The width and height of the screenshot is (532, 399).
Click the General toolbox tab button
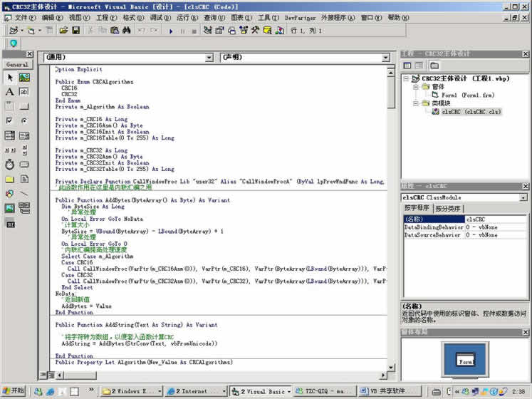point(17,64)
